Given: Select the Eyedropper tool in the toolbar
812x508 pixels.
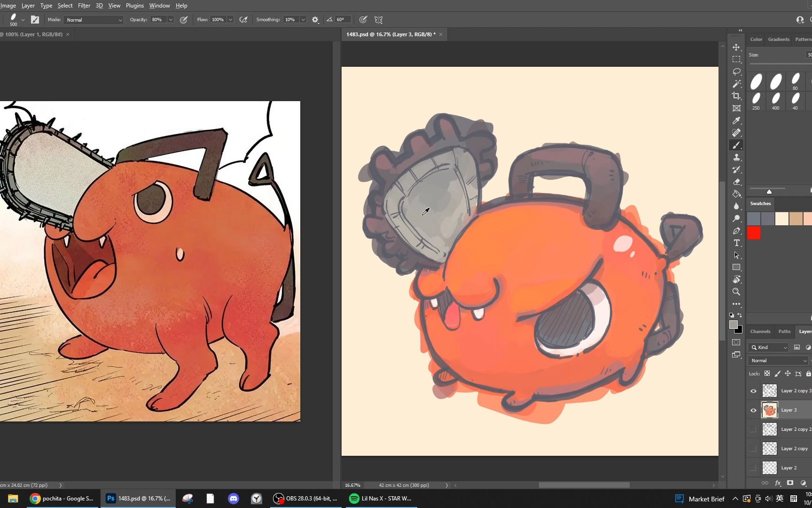Looking at the screenshot, I should (736, 120).
